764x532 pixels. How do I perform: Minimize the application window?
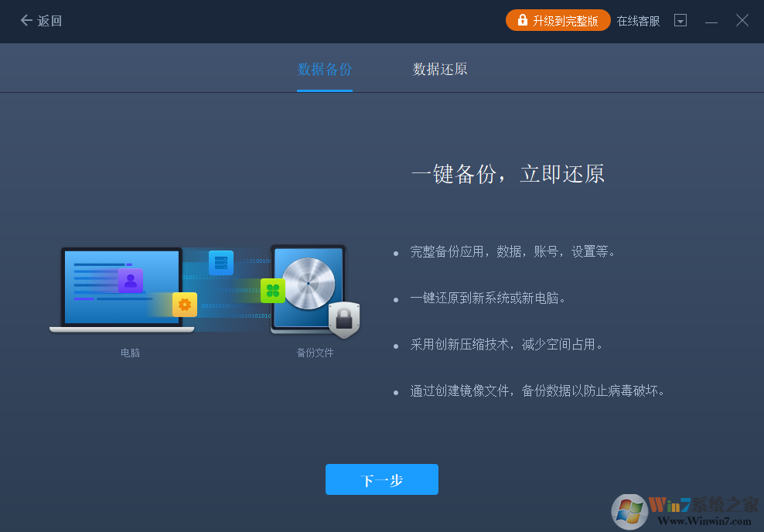point(711,20)
